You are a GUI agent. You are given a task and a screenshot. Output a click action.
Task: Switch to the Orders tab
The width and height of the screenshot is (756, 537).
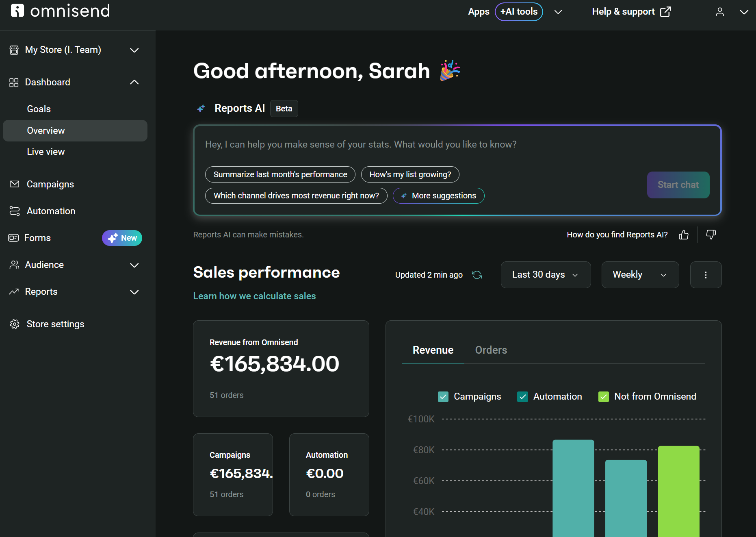(491, 350)
